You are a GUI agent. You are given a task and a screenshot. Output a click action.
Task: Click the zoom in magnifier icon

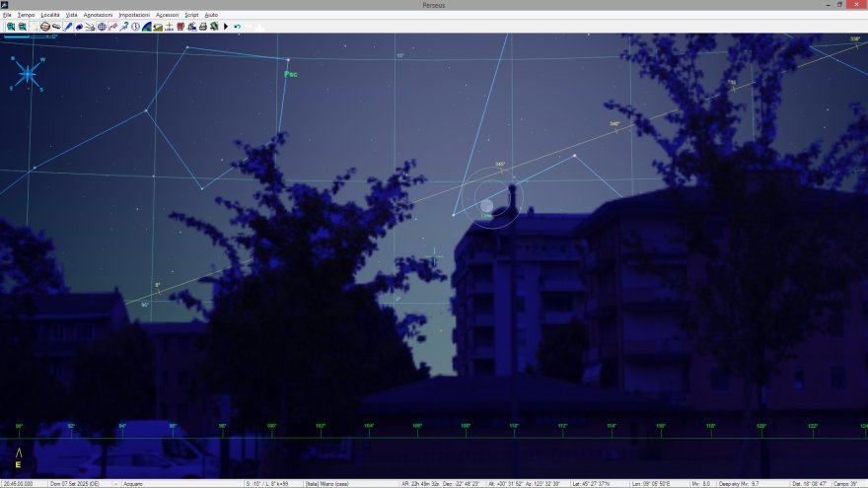point(11,27)
